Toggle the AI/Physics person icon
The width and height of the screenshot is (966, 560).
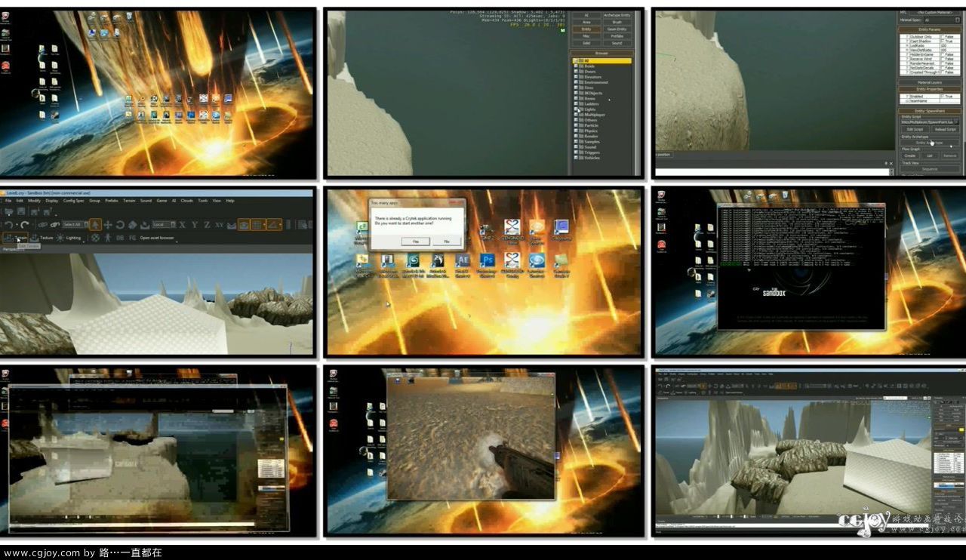point(107,238)
